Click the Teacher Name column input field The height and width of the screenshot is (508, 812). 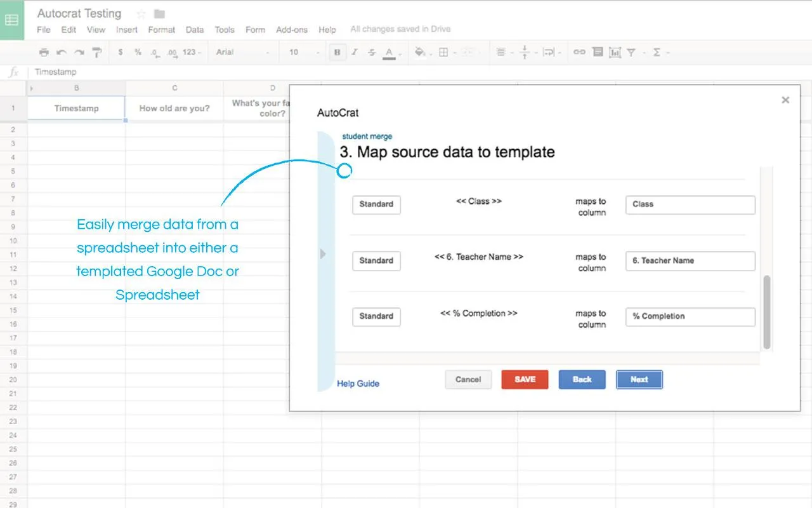(x=690, y=261)
